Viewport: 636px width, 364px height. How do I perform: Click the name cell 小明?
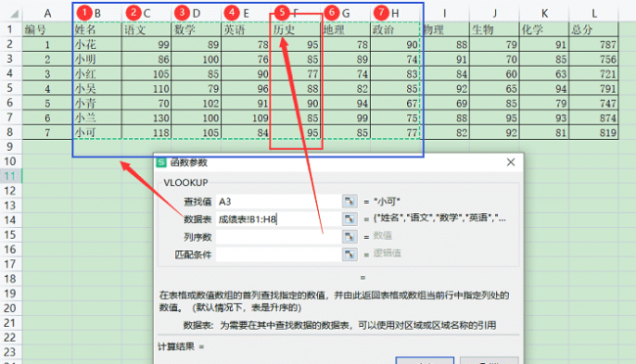pyautogui.click(x=97, y=60)
